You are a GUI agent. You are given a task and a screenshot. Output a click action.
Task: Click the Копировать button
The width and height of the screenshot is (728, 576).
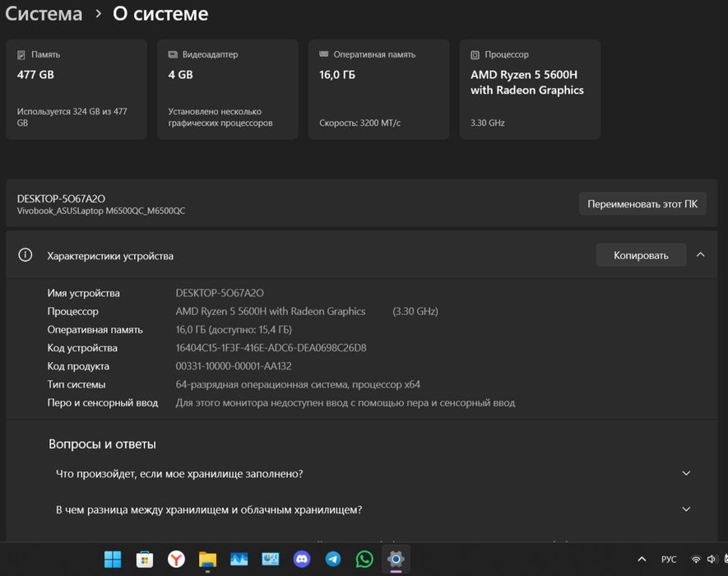click(641, 255)
